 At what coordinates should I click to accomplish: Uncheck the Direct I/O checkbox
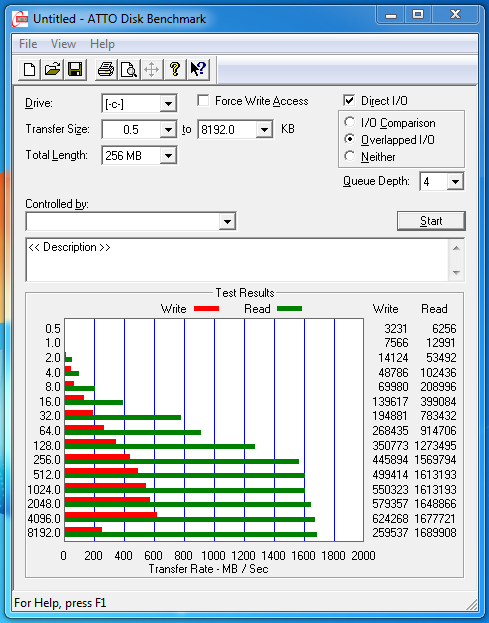click(349, 101)
